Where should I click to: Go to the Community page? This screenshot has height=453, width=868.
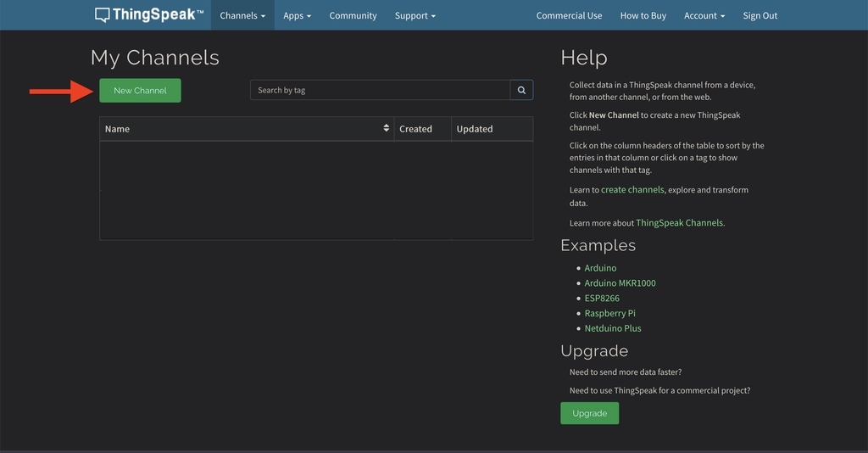353,15
